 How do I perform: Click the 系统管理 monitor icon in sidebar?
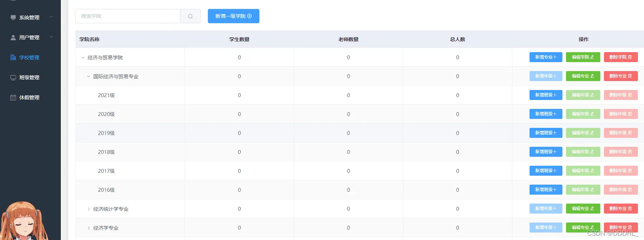pyautogui.click(x=13, y=17)
